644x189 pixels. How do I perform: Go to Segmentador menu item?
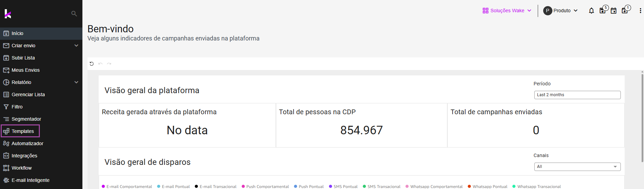pos(41,119)
